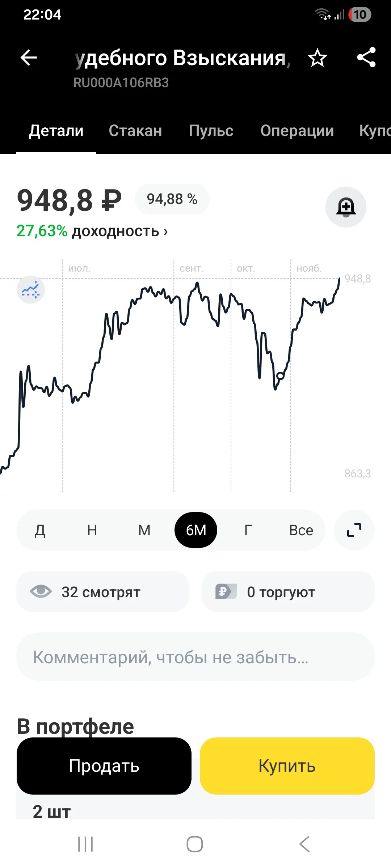Switch to the Стакан tab

click(135, 131)
